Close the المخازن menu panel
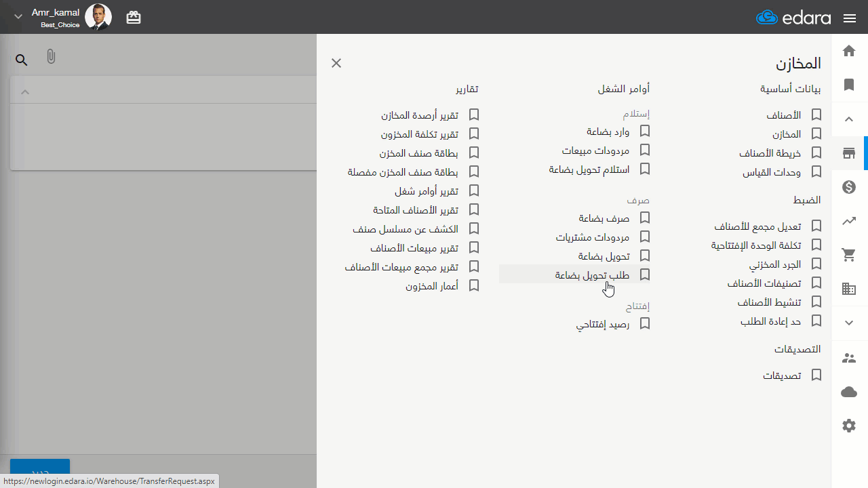868x488 pixels. tap(336, 63)
